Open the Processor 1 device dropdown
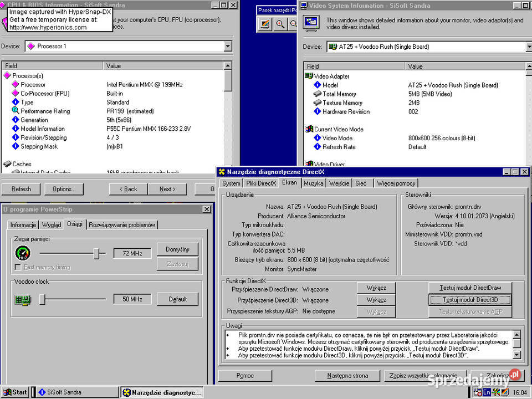Viewport: 532px width, 399px height. coord(228,46)
